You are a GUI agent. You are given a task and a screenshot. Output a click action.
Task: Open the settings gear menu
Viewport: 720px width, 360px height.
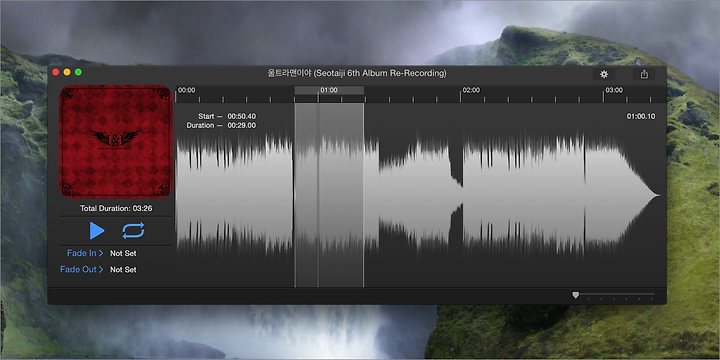tap(604, 74)
